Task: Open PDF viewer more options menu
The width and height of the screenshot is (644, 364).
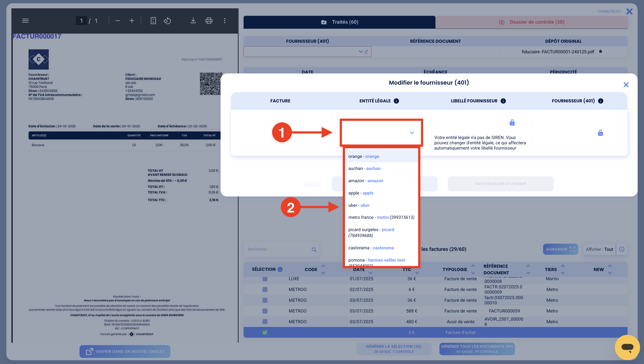Action: 225,21
